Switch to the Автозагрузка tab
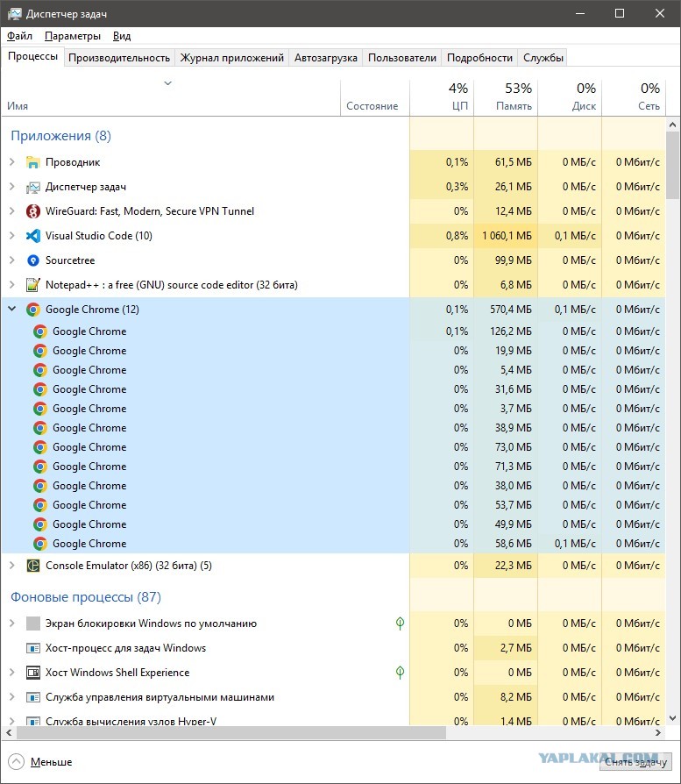 click(x=326, y=58)
